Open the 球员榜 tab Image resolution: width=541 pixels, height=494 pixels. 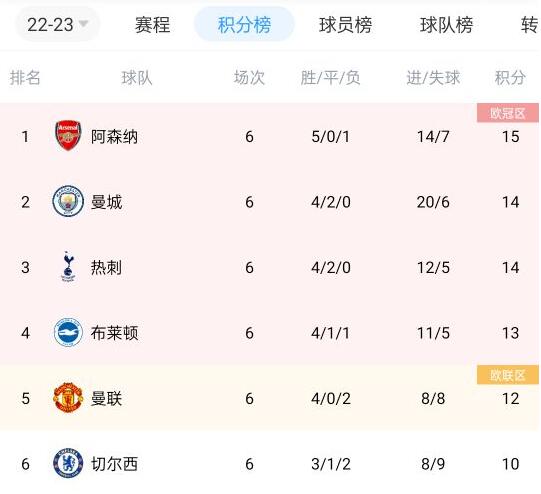pos(345,25)
